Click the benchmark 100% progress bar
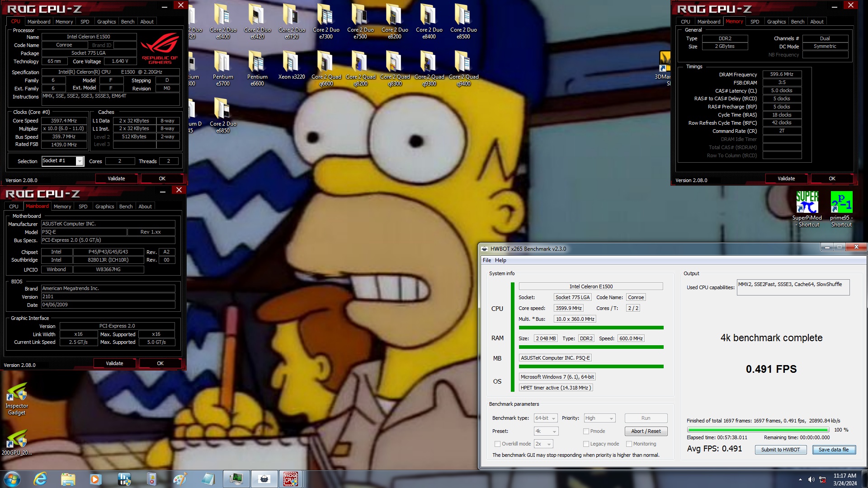This screenshot has width=868, height=488. point(758,430)
